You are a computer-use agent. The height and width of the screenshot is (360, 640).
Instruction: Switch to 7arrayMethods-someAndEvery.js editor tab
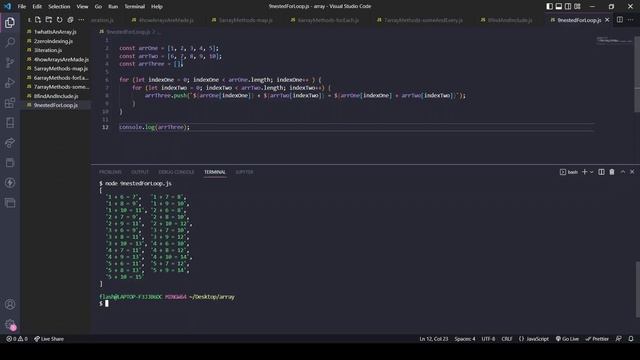420,20
